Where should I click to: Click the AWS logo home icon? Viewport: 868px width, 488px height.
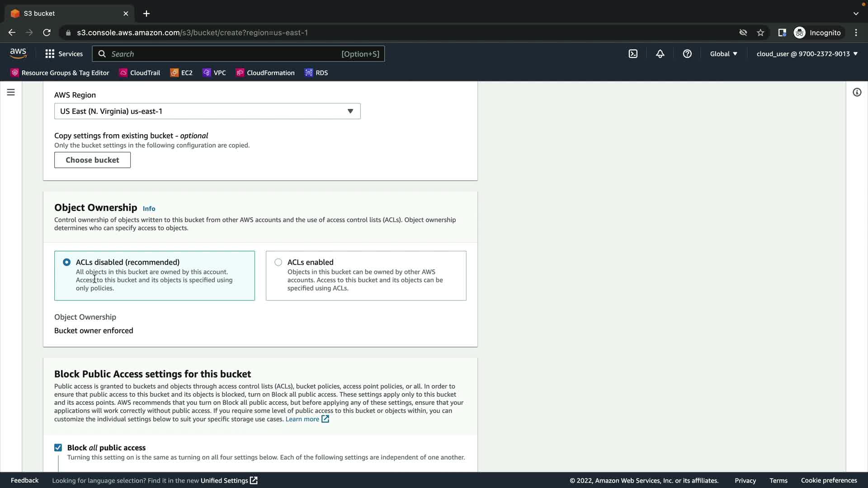tap(18, 53)
